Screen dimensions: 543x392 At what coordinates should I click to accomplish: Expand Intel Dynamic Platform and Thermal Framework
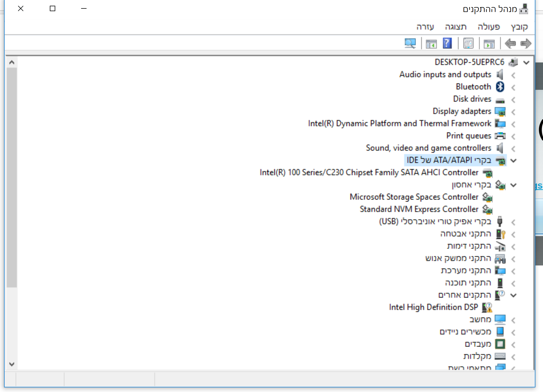[x=513, y=124]
